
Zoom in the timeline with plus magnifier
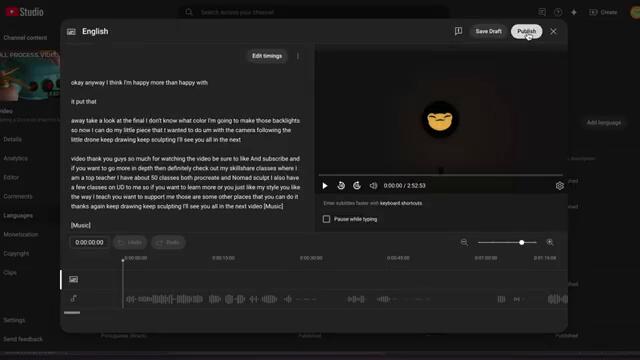click(x=550, y=242)
